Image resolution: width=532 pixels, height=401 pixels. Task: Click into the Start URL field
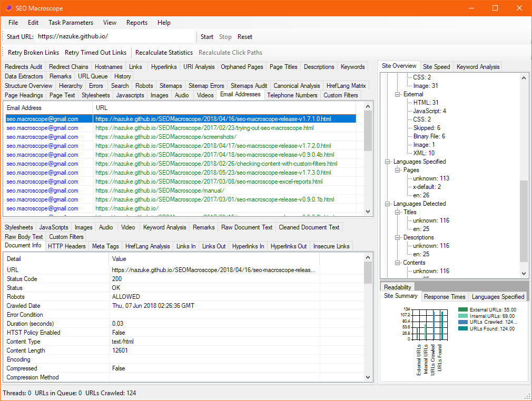coord(115,37)
